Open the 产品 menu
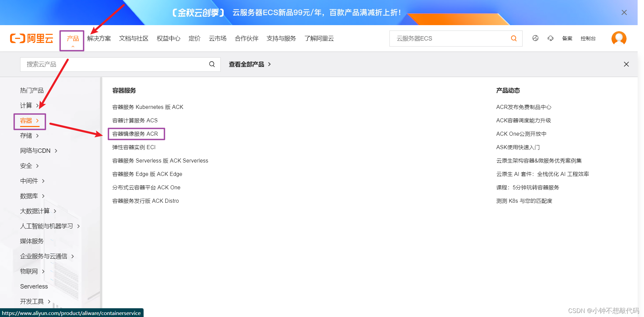Viewport: 644px width, 317px height. point(73,39)
